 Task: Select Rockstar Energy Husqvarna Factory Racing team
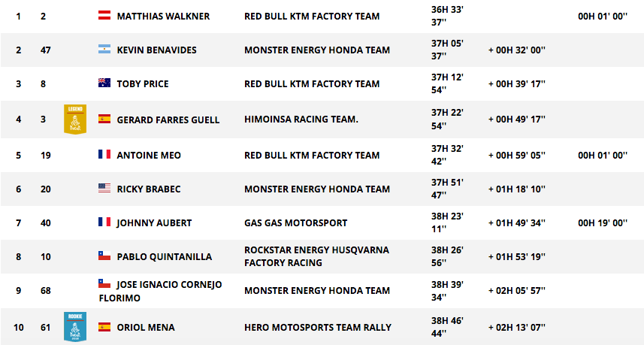tap(316, 256)
